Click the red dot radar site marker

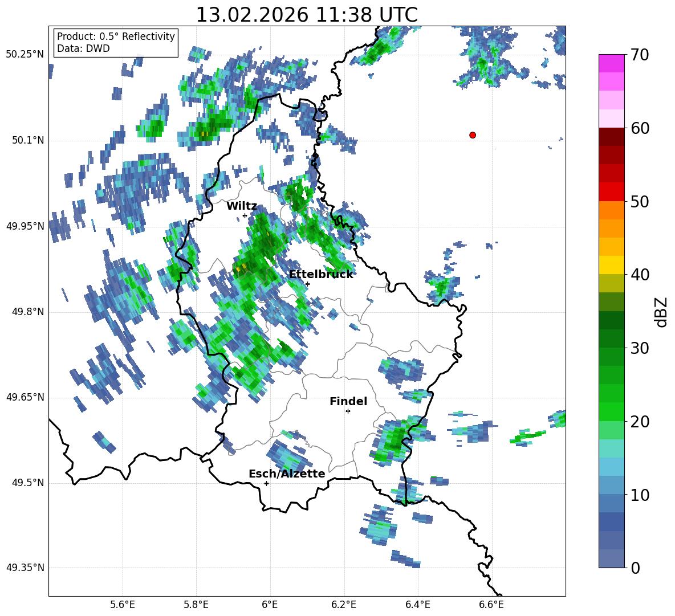click(x=473, y=135)
